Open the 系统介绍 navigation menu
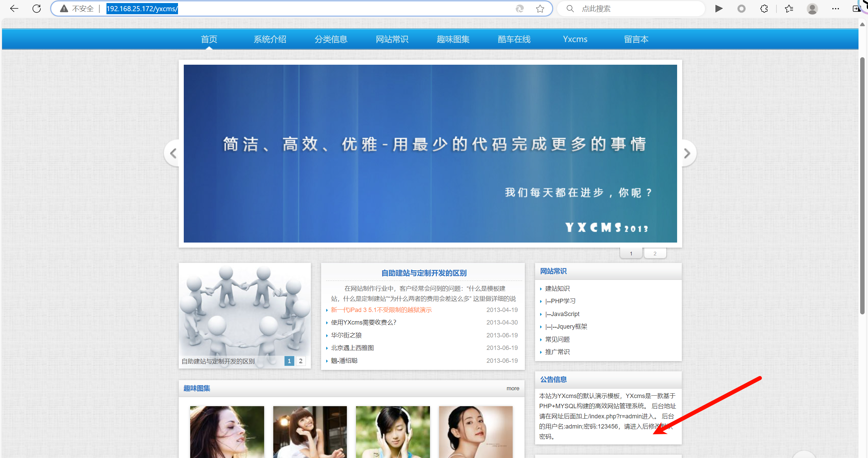The width and height of the screenshot is (868, 458). tap(270, 39)
